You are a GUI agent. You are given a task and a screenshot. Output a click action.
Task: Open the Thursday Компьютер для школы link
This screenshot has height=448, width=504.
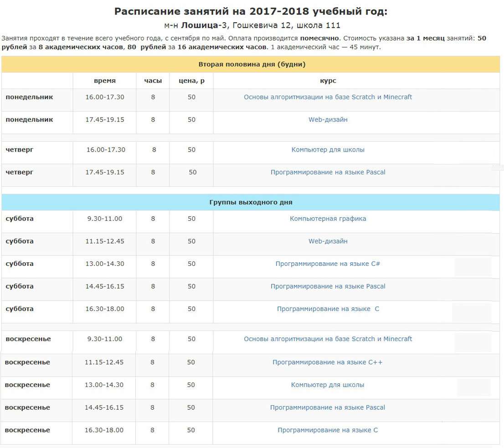(x=328, y=150)
